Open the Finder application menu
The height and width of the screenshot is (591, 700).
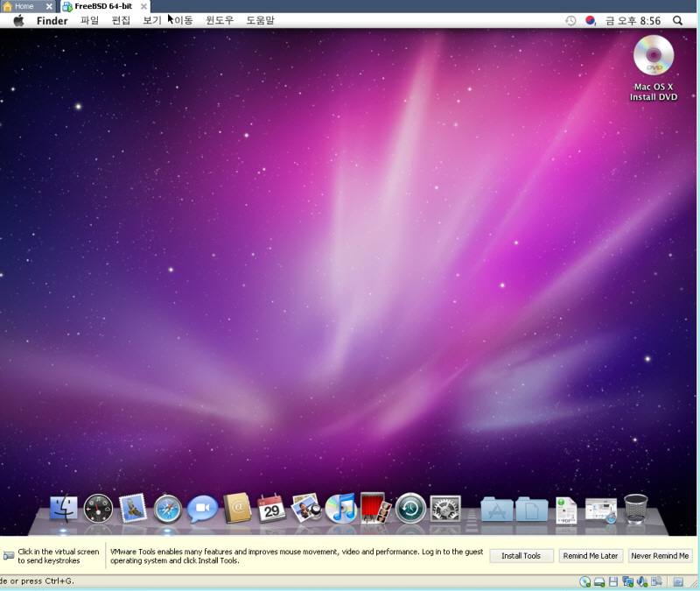click(x=52, y=20)
